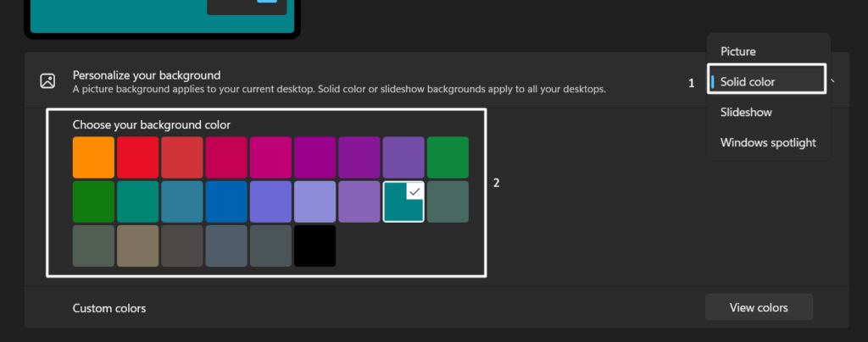Select the orange background color swatch

pyautogui.click(x=93, y=157)
